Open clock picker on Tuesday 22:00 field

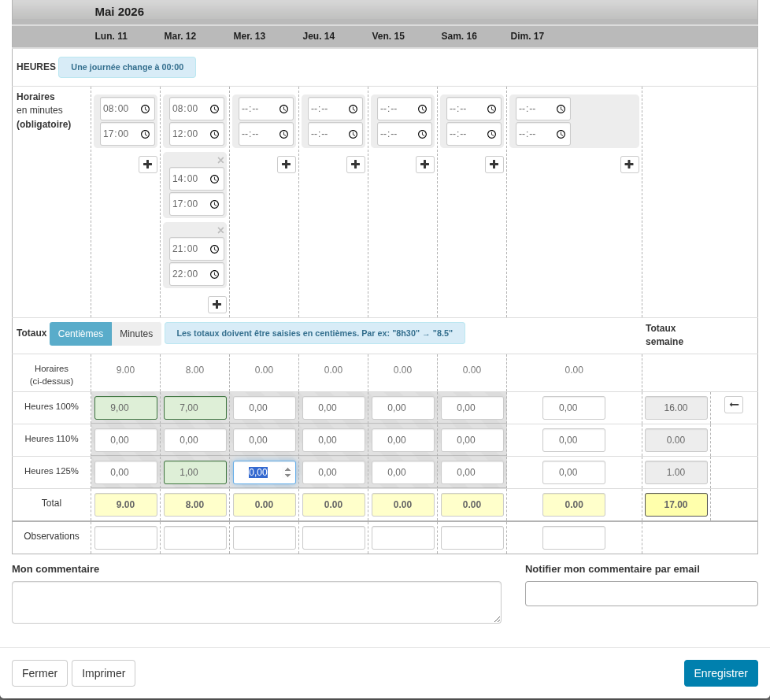click(214, 274)
